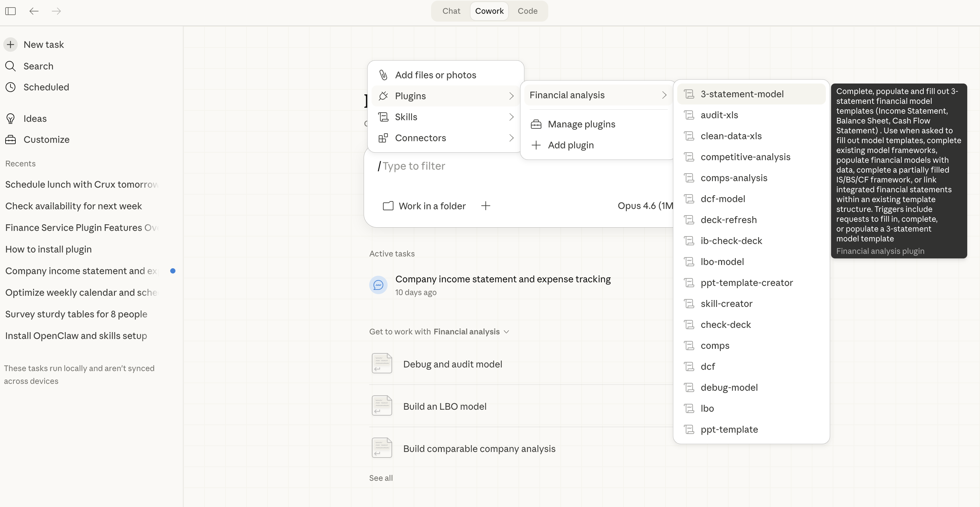Open Customize toolbox icon
Image resolution: width=980 pixels, height=507 pixels.
[11, 140]
